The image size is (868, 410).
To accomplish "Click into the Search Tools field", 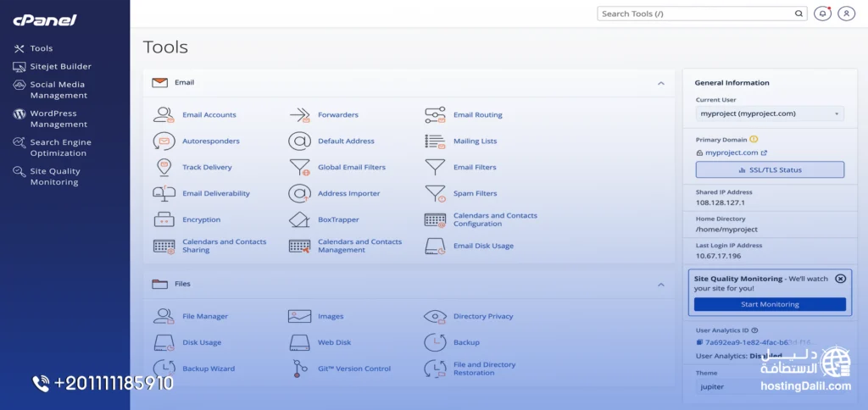I will pos(695,14).
